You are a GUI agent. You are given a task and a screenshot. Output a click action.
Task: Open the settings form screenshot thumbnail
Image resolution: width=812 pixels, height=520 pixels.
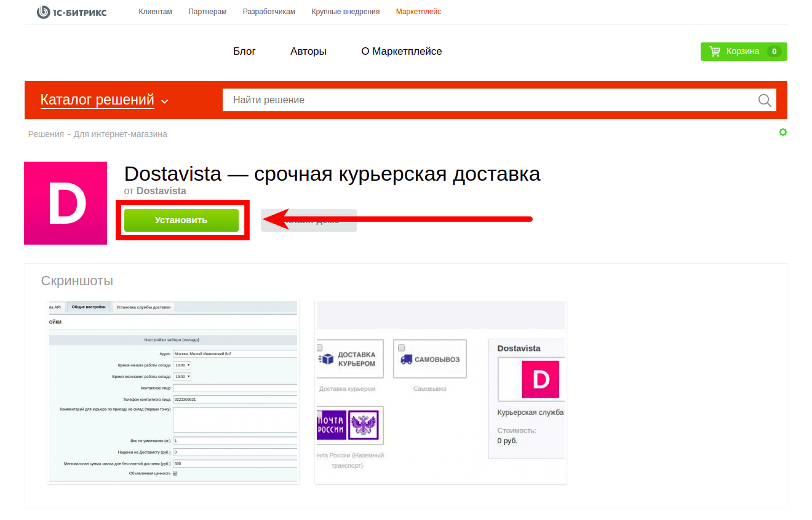point(173,392)
